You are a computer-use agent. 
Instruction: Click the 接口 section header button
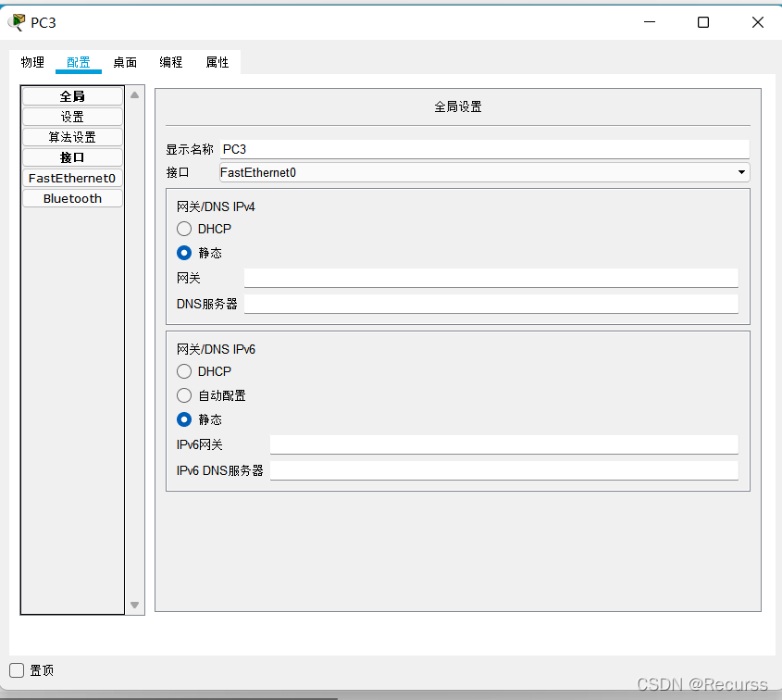click(x=72, y=157)
